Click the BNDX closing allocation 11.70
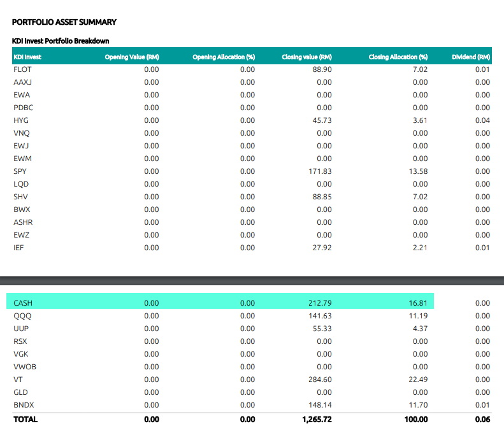Image resolution: width=504 pixels, height=433 pixels. point(418,405)
